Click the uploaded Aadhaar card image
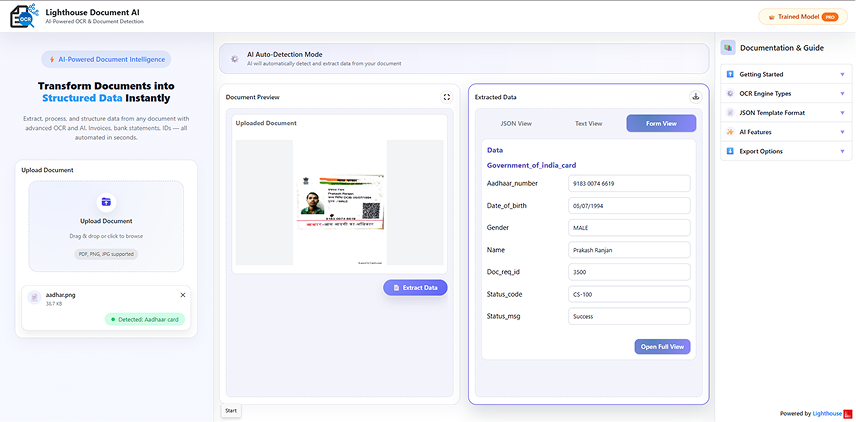The height and width of the screenshot is (422, 856). (x=341, y=201)
